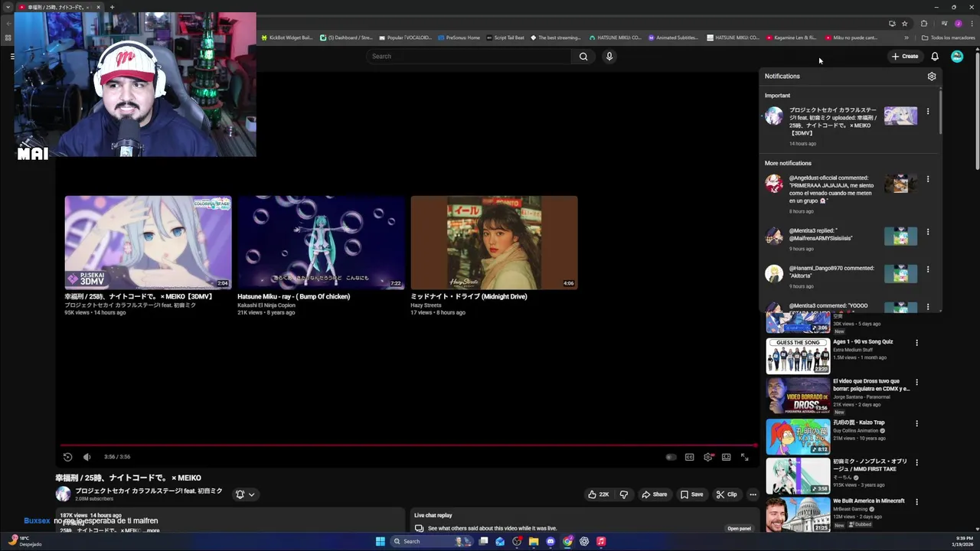Open options for Angeldust-oficcial comment notification
This screenshot has width=980, height=551.
(x=928, y=179)
